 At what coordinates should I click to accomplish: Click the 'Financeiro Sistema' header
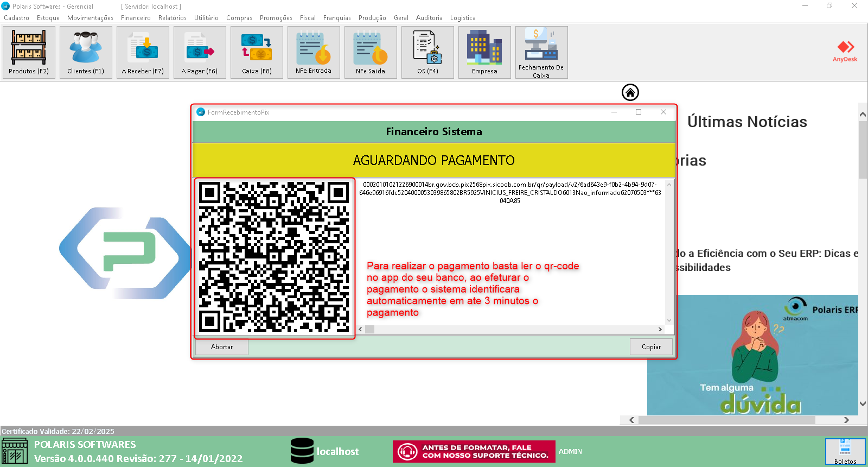[434, 131]
